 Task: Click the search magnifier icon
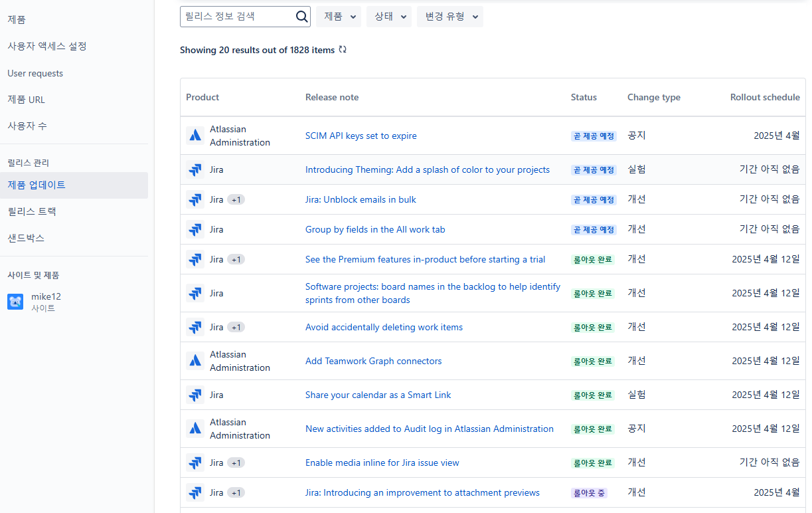301,16
